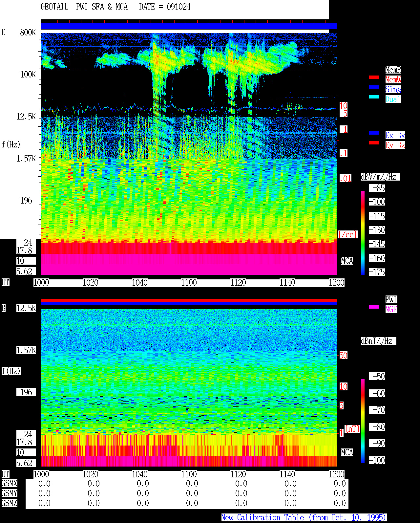Click the 1100 UT tick under E panel

click(x=189, y=283)
